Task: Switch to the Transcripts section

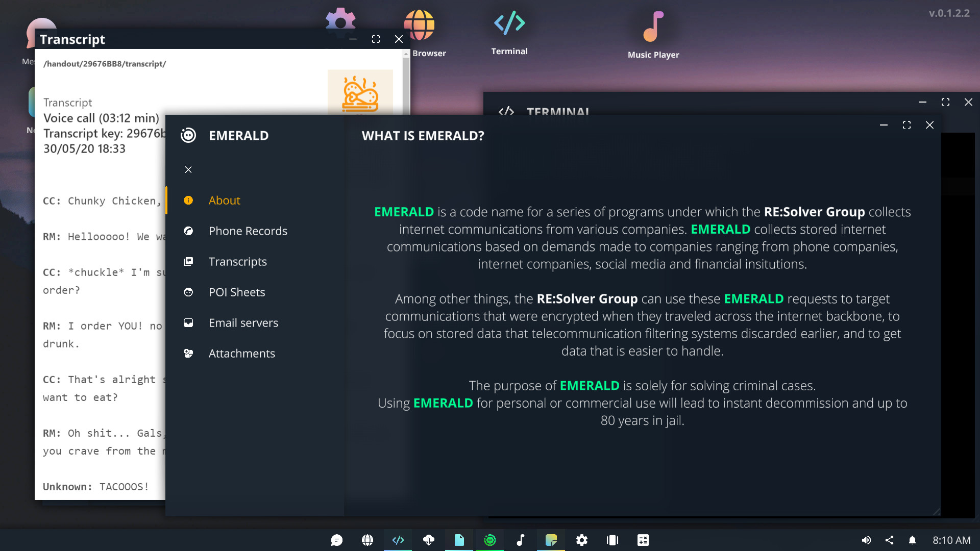Action: [237, 261]
